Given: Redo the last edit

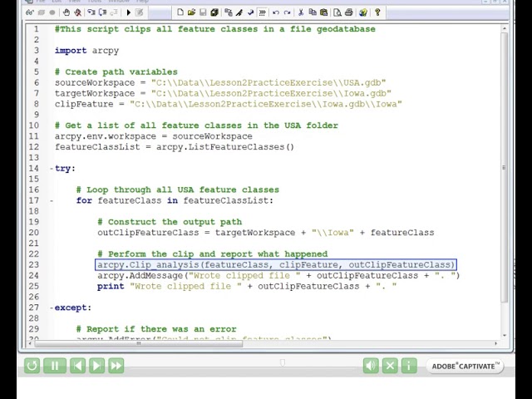Looking at the screenshot, I should tap(288, 12).
